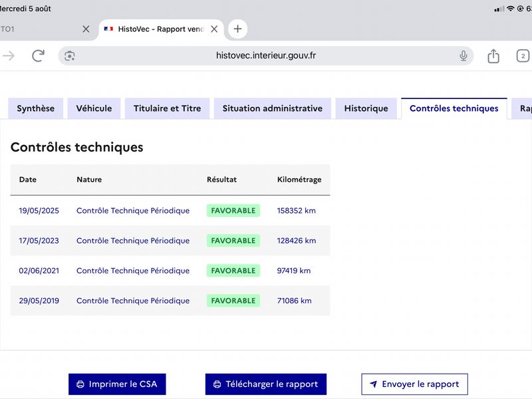
Task: Click the 158352 km mileage value
Action: 296,210
